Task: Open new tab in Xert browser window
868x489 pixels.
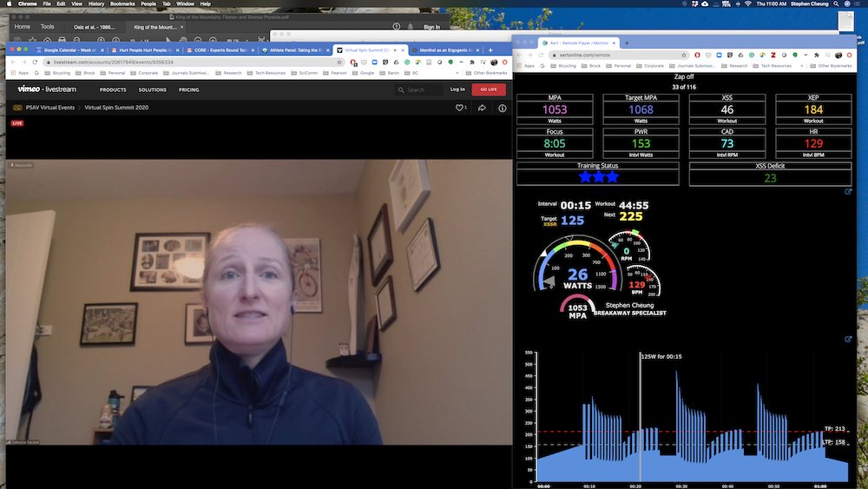Action: click(x=627, y=43)
